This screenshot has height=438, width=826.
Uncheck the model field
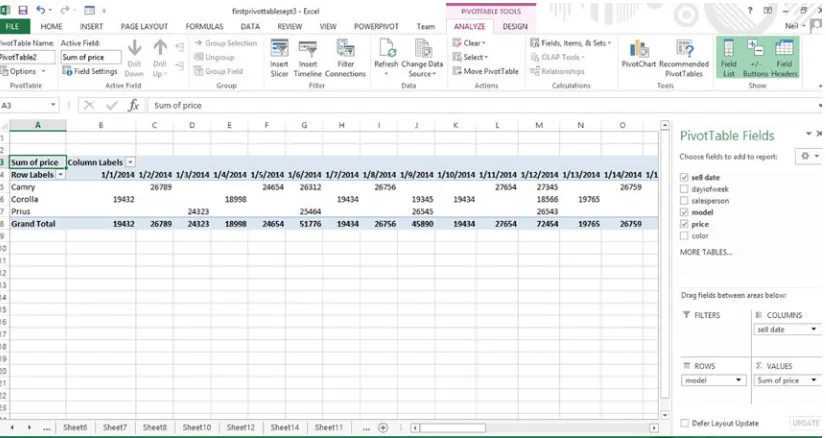684,212
